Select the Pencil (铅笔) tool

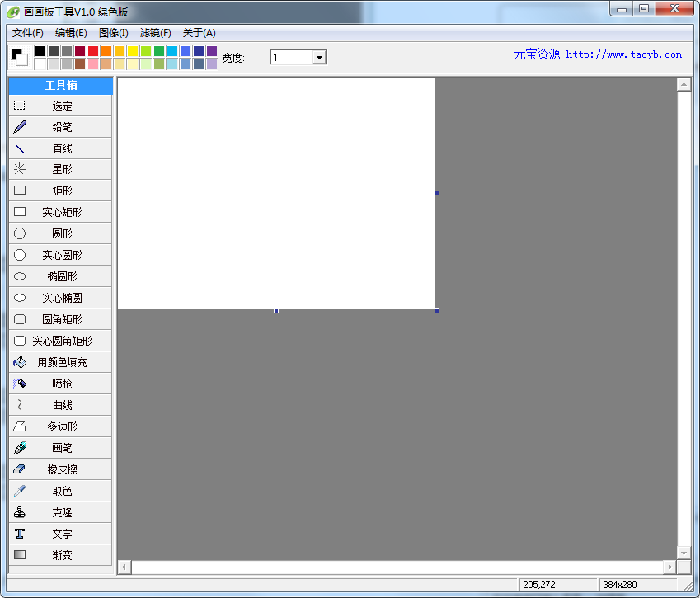(60, 127)
